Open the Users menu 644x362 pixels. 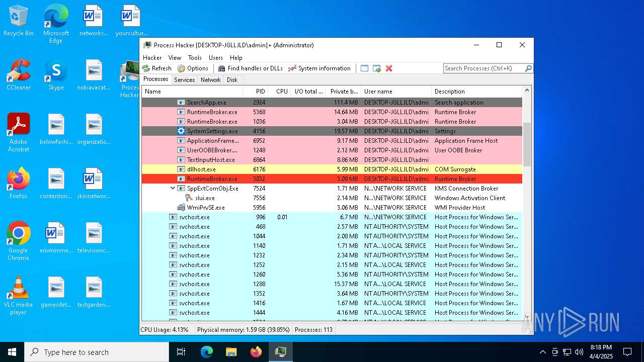click(216, 58)
